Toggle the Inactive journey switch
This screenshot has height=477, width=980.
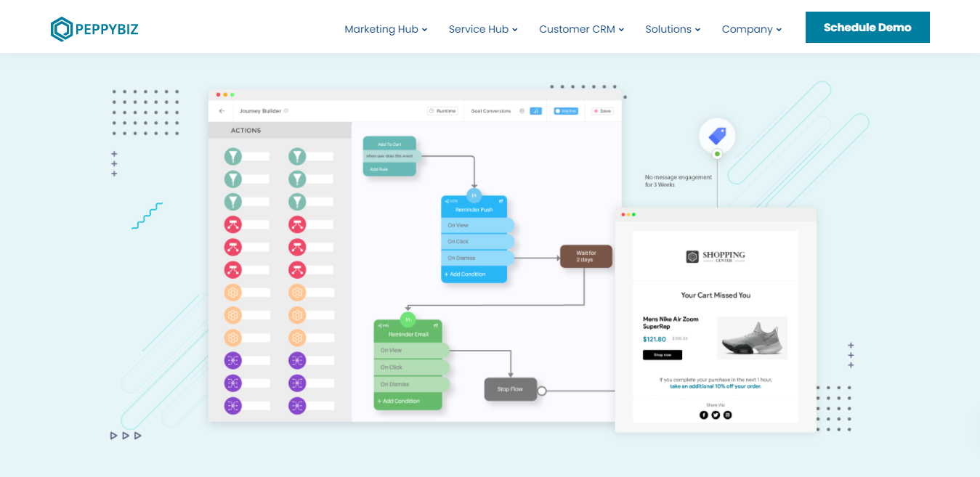pos(566,111)
